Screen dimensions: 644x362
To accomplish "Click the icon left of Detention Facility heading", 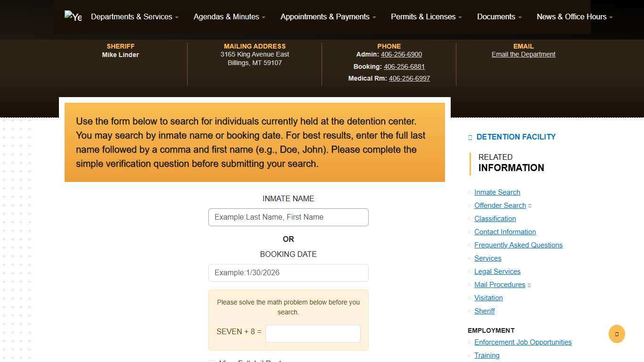I will [x=470, y=137].
